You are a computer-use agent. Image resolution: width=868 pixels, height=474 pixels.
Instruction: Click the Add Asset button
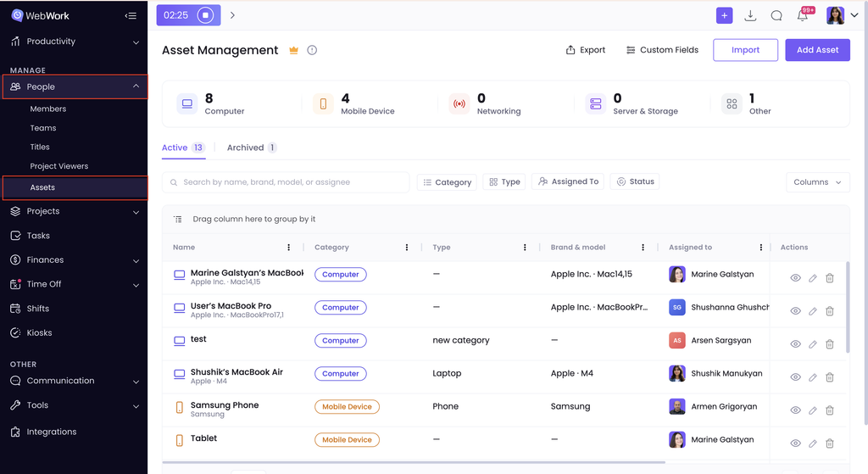tap(817, 50)
